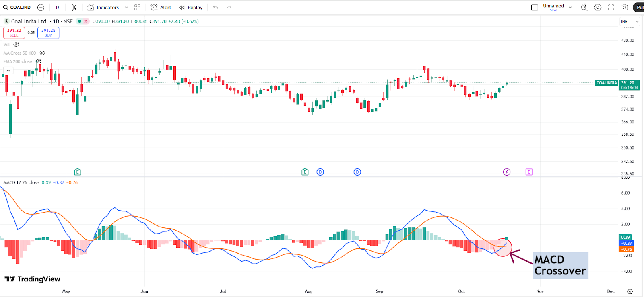Take a chart snapshot with camera icon
Screen dimensions: 644x297
click(624, 8)
